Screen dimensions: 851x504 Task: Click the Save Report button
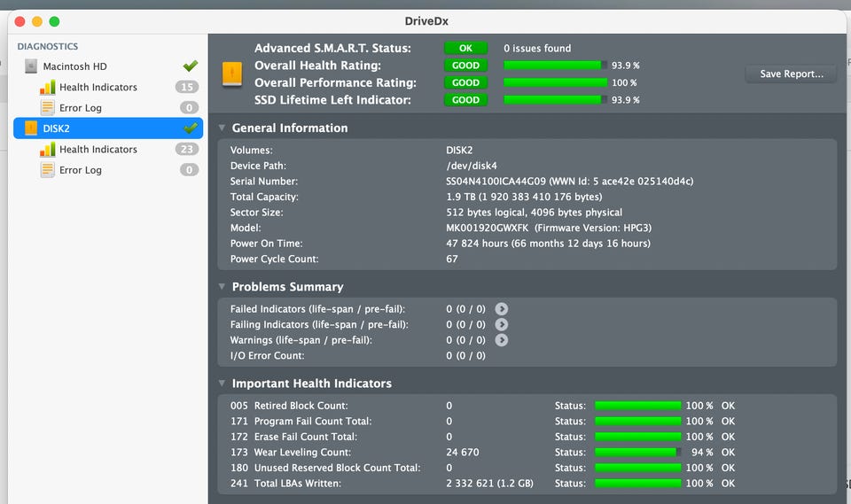[792, 74]
